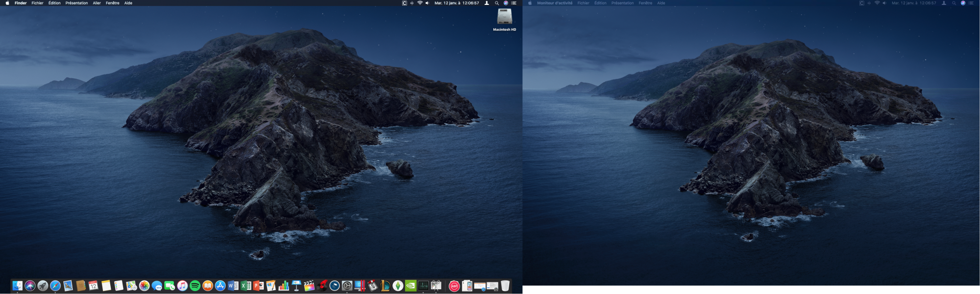The width and height of the screenshot is (980, 294).
Task: Launch Microsoft Excel from the Dock
Action: (246, 286)
